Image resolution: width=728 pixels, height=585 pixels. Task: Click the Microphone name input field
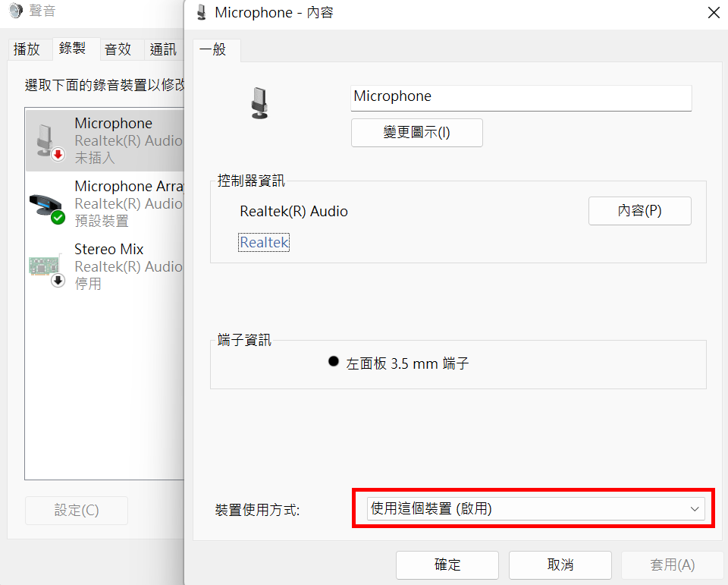click(521, 98)
